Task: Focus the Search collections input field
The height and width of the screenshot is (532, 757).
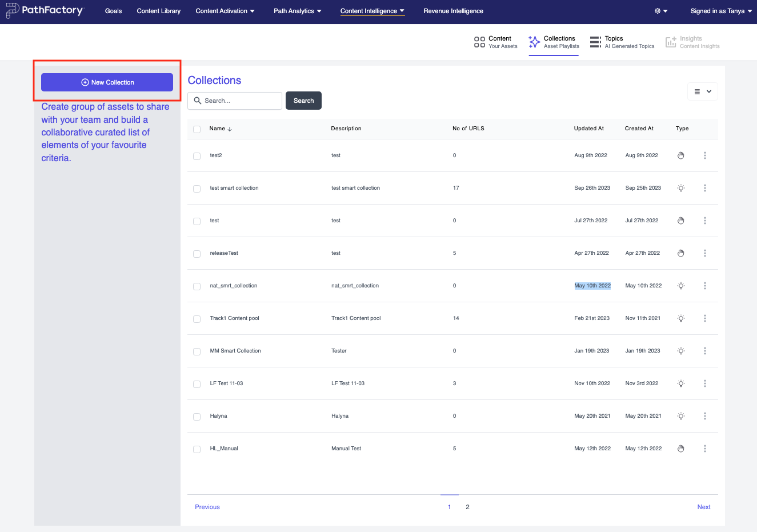Action: (235, 101)
